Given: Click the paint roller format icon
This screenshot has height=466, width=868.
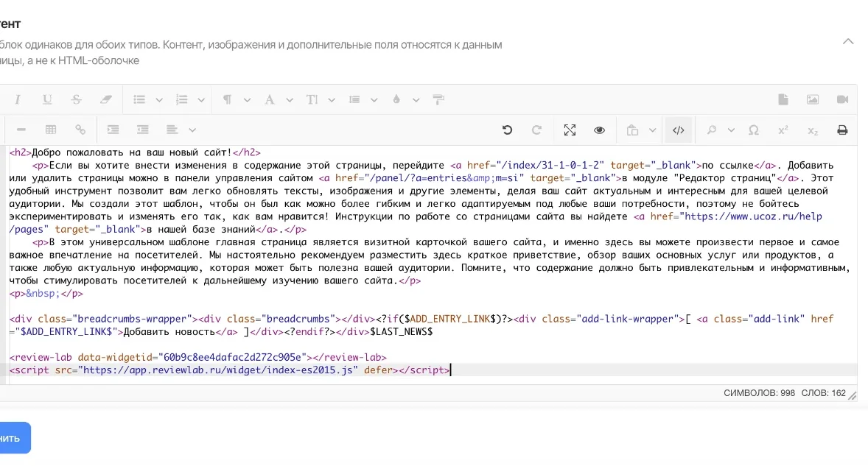Looking at the screenshot, I should point(438,99).
